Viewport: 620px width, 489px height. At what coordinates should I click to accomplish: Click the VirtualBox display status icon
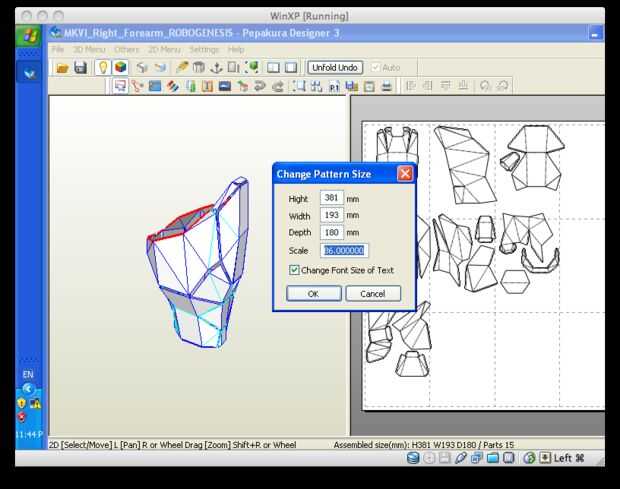[x=509, y=458]
